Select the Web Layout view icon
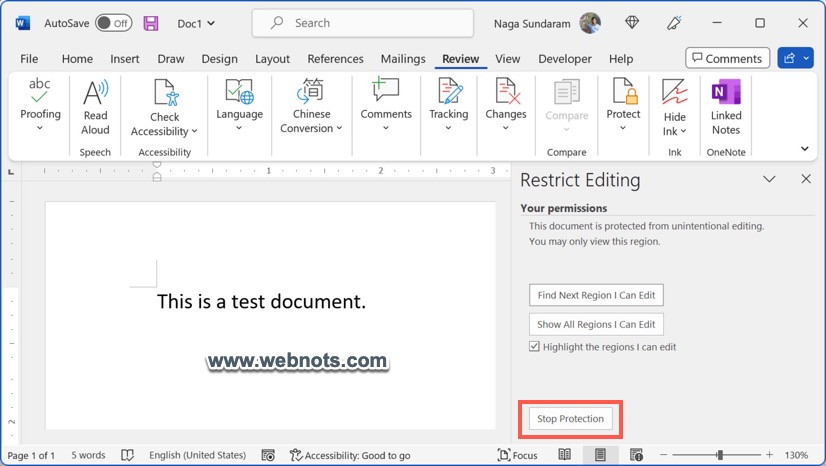Screen dimensions: 826x466 634,455
